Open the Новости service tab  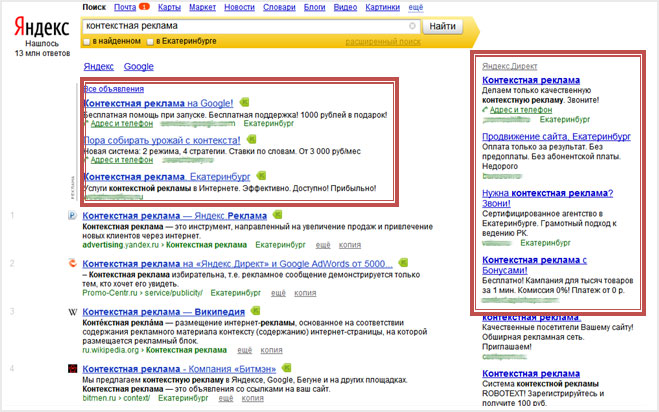pyautogui.click(x=240, y=7)
